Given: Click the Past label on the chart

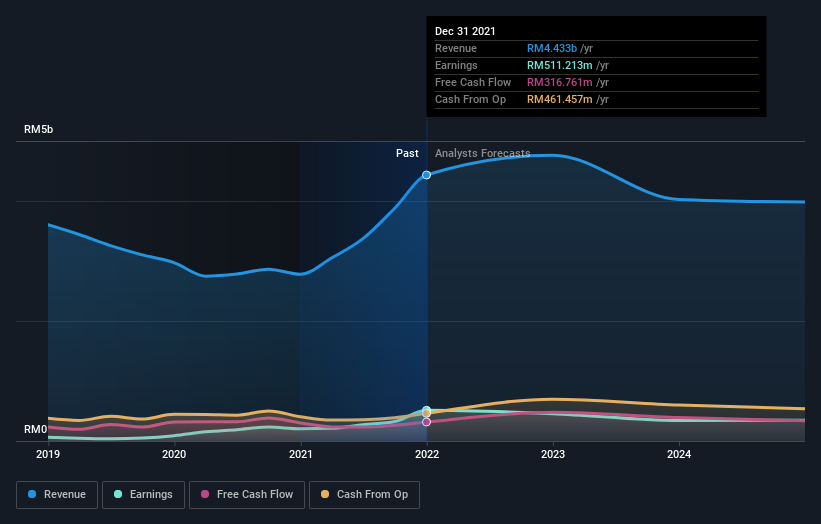Looking at the screenshot, I should (407, 153).
